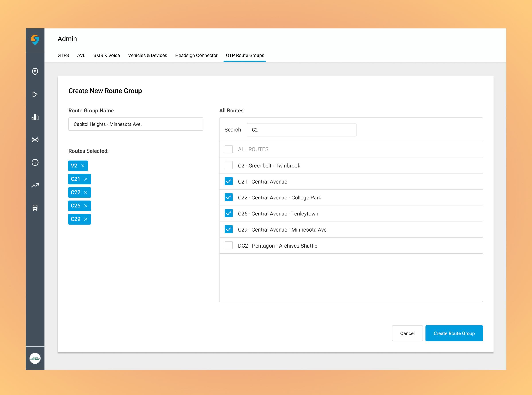Click the Create Route Group button
The width and height of the screenshot is (532, 395).
point(454,333)
